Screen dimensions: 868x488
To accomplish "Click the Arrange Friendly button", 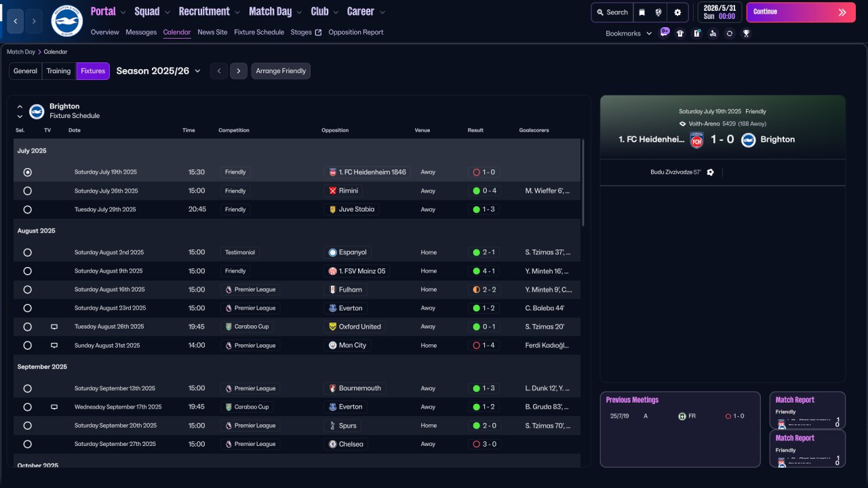I will click(281, 71).
